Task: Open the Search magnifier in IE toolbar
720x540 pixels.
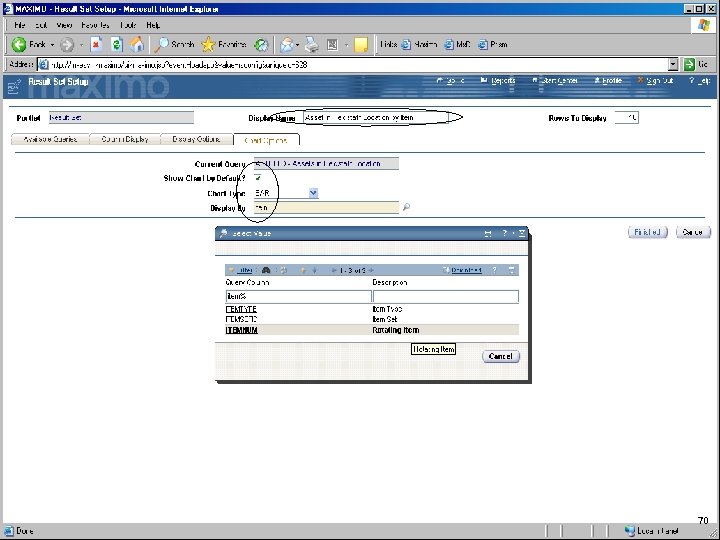Action: pyautogui.click(x=161, y=45)
